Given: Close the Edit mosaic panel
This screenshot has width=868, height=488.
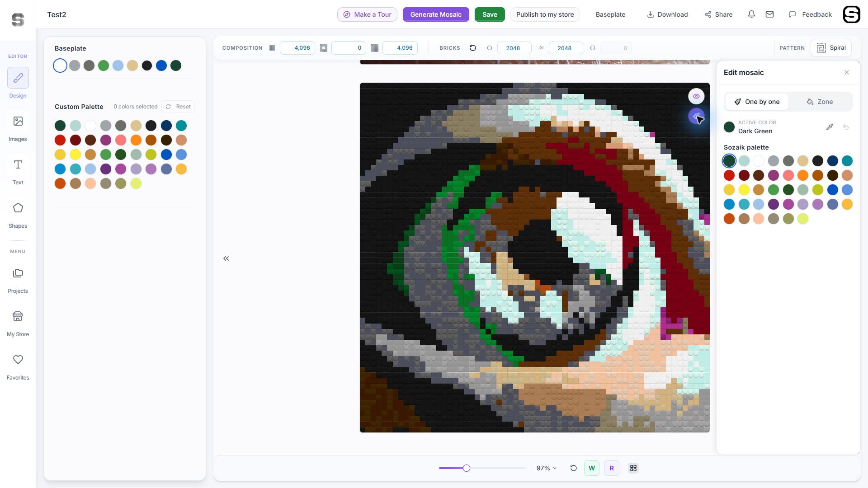Looking at the screenshot, I should tap(847, 72).
